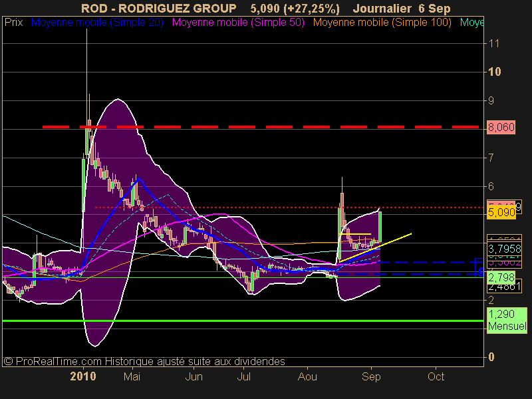
Task: Click the 'Jul' month axis label
Action: click(243, 376)
